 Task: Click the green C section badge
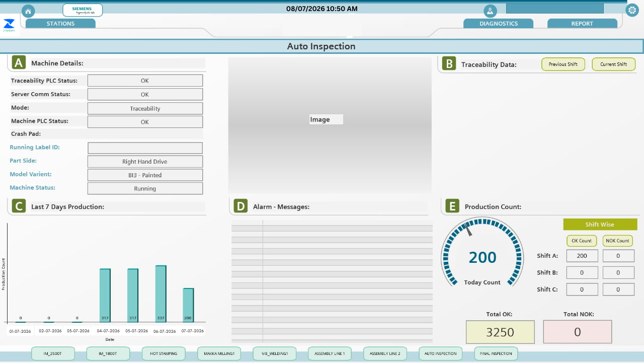click(19, 206)
